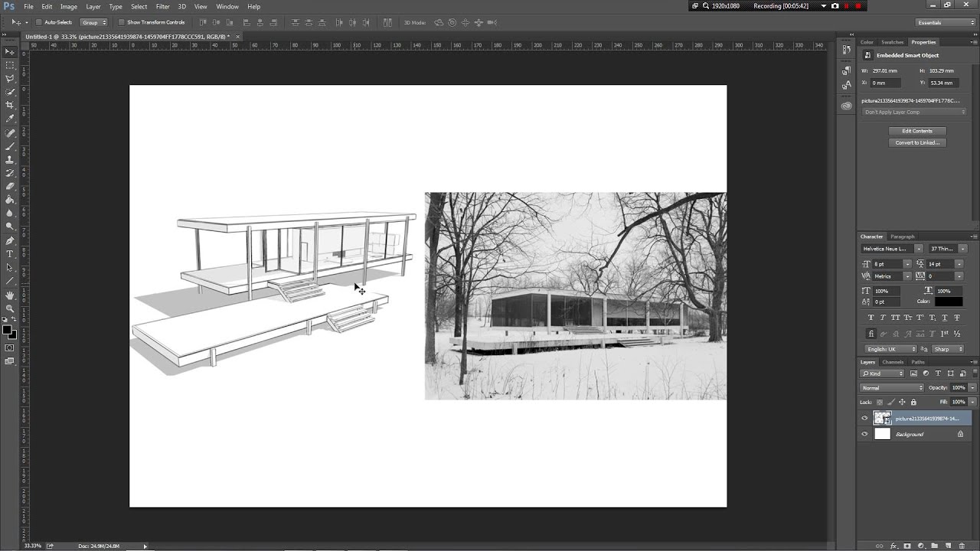The image size is (980, 551).
Task: Open the Don't Apply Layer Comp dropdown
Action: click(x=914, y=112)
